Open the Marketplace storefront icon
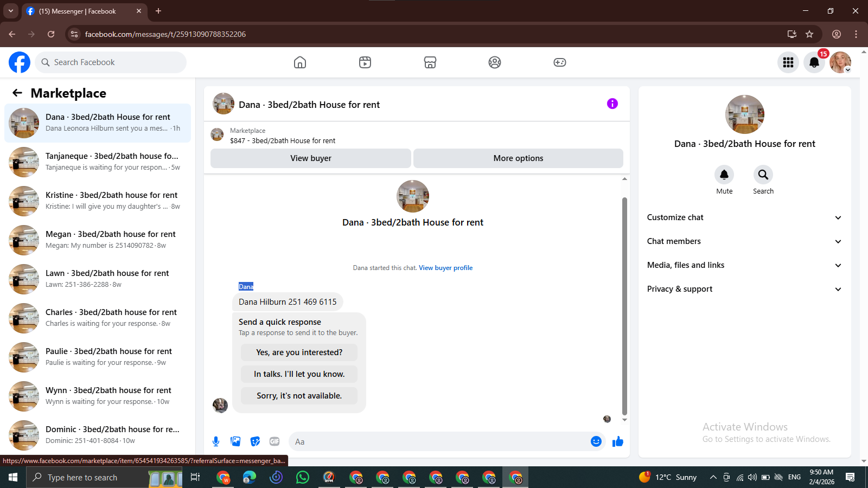Image resolution: width=868 pixels, height=488 pixels. click(430, 62)
